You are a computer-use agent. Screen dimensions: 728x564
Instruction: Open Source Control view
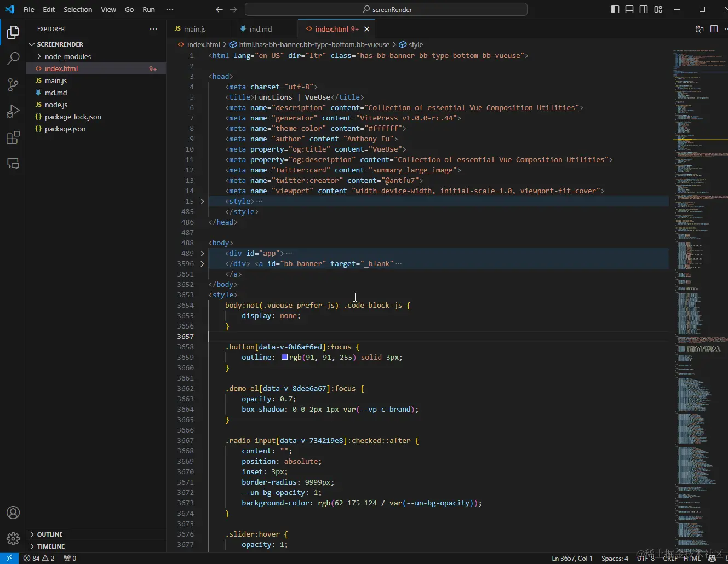(13, 84)
